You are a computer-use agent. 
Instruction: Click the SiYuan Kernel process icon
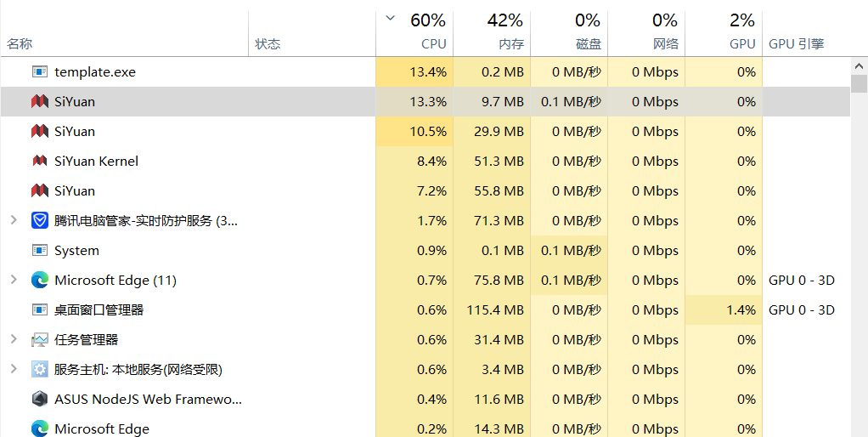click(x=39, y=162)
